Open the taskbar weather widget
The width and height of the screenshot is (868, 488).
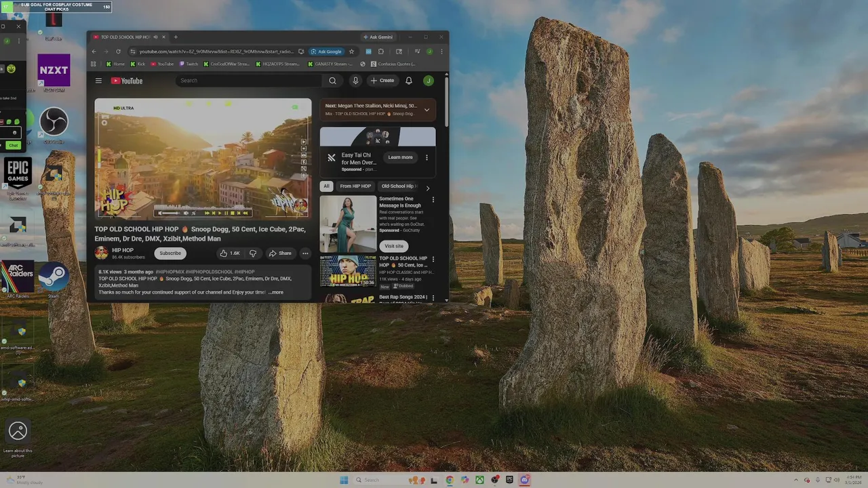pyautogui.click(x=24, y=480)
